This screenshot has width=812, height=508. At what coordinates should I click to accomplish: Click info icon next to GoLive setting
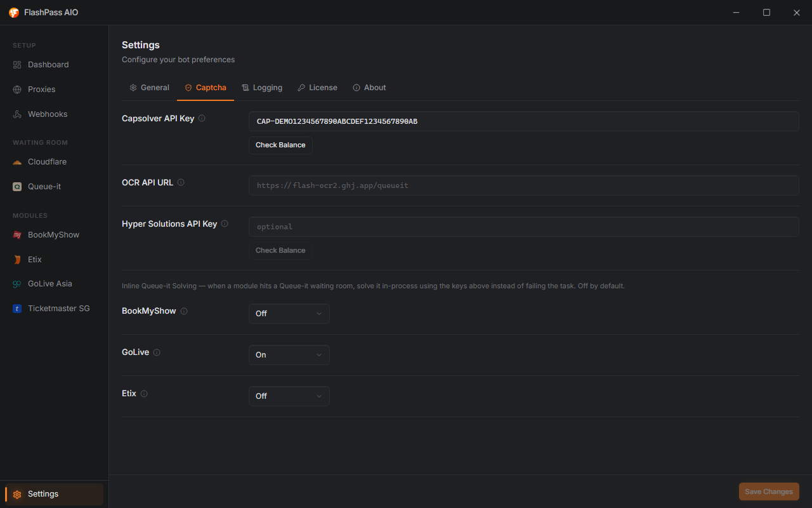[x=157, y=352]
